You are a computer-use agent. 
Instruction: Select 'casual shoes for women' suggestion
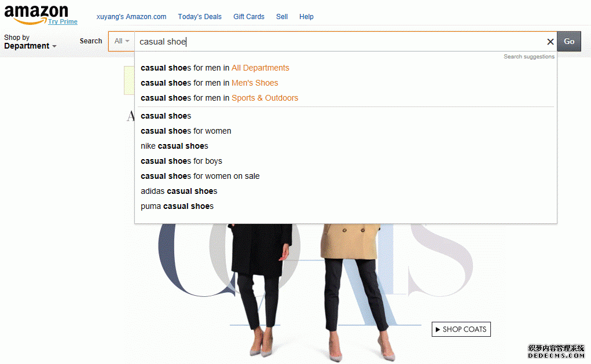point(186,131)
